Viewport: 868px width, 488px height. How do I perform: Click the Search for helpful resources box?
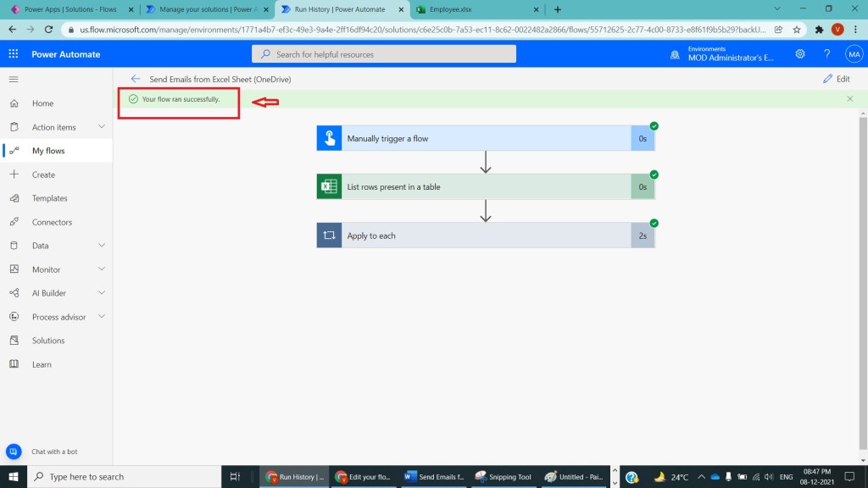click(384, 54)
